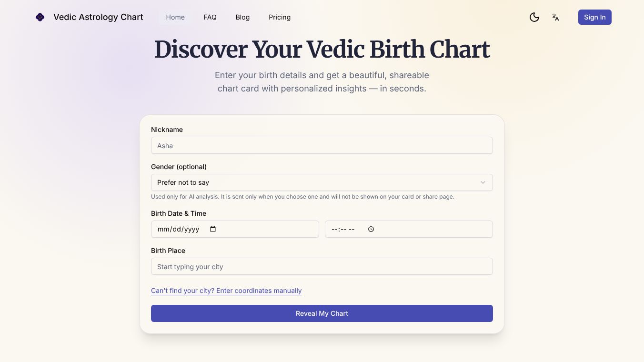The image size is (644, 362).
Task: Select the Home navigation item
Action: coord(175,17)
